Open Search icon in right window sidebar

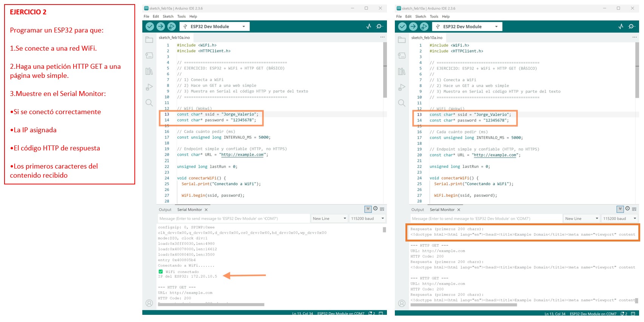click(402, 103)
